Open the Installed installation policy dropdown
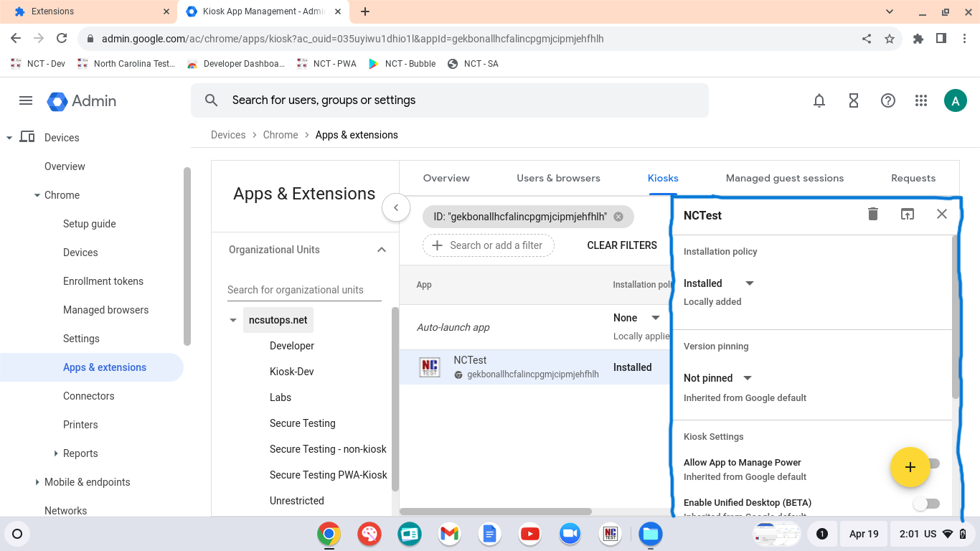This screenshot has width=980, height=551. (719, 283)
